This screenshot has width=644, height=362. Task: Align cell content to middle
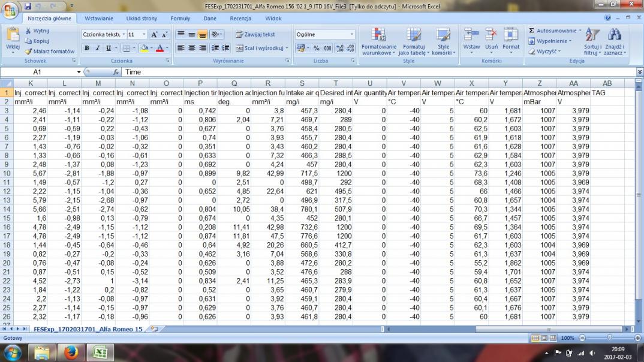click(191, 35)
